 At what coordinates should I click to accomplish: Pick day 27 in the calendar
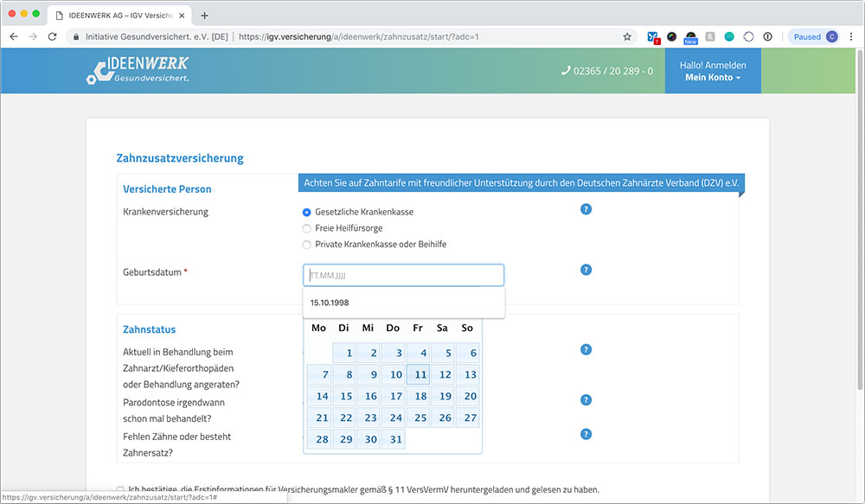(468, 418)
